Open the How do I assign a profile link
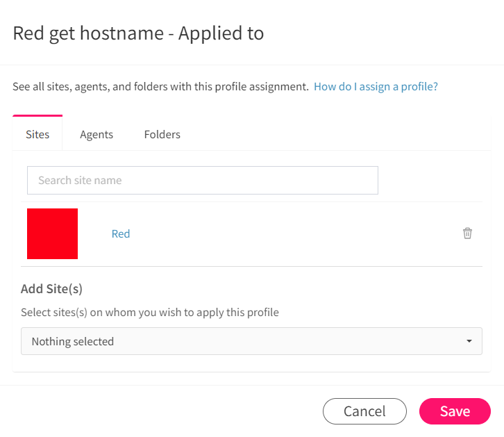The height and width of the screenshot is (437, 504). [376, 87]
